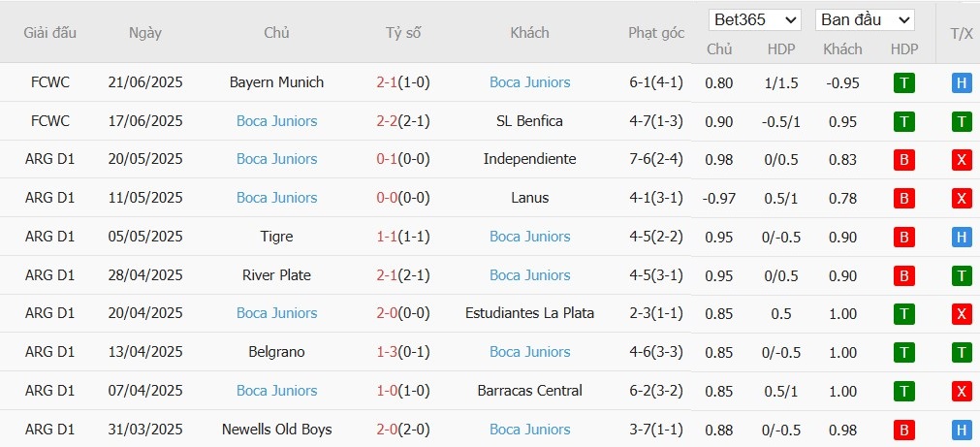Click red B badge in Independiente row
This screenshot has height=447, width=980.
click(903, 159)
